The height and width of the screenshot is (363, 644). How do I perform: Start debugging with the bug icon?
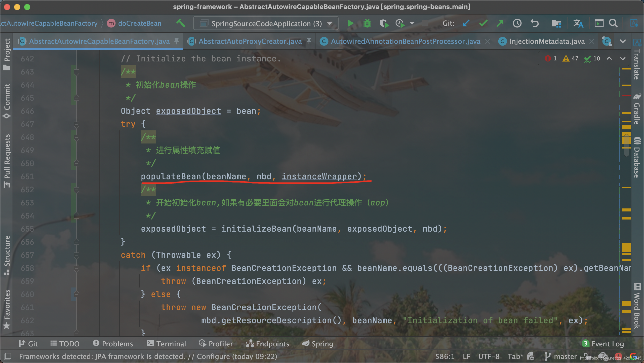pyautogui.click(x=367, y=23)
